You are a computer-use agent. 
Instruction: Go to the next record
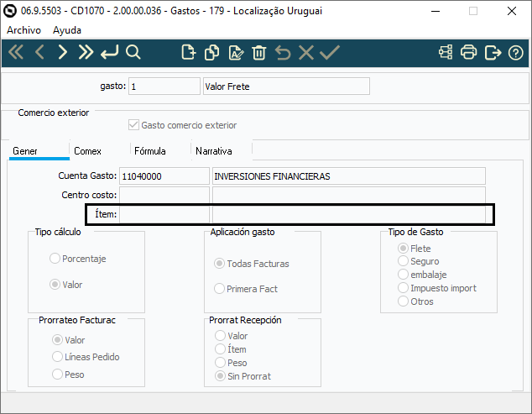(x=62, y=53)
